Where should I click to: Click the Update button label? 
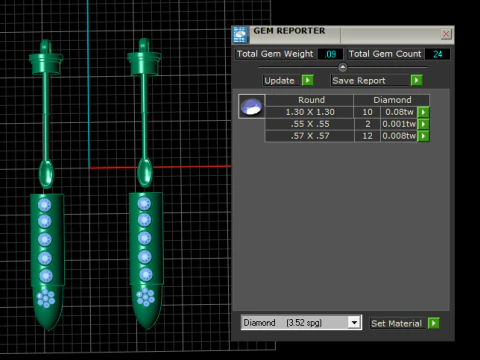click(x=279, y=81)
